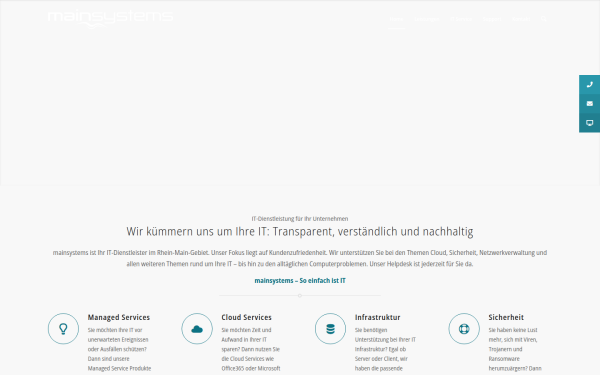
Task: Click the Sicherheit lifebuoy icon
Action: 464,329
